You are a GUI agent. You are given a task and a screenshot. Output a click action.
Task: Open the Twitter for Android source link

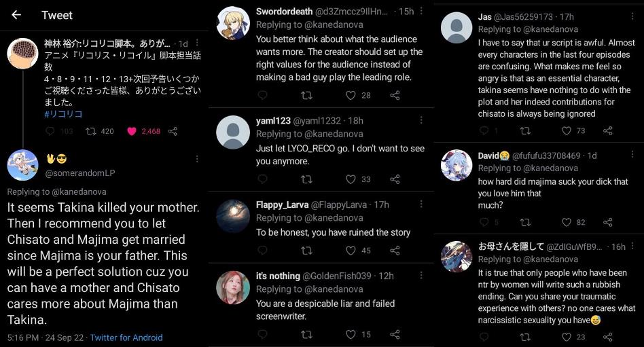coord(126,337)
